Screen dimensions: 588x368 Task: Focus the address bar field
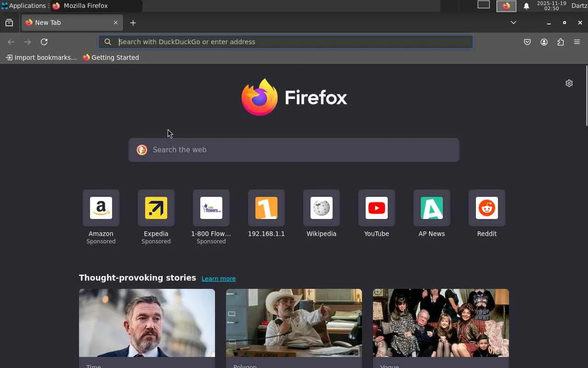pyautogui.click(x=286, y=42)
